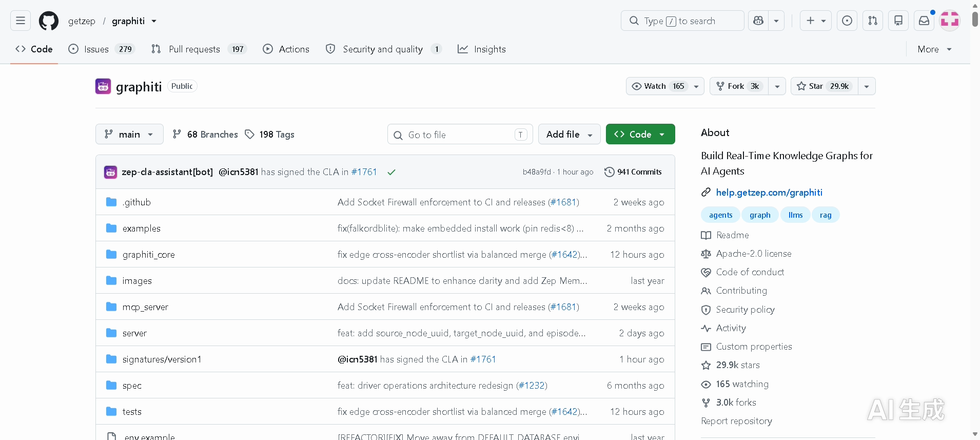Viewport: 980px width, 440px height.
Task: Click the link icon beside help.getzep.com URL
Action: (706, 193)
